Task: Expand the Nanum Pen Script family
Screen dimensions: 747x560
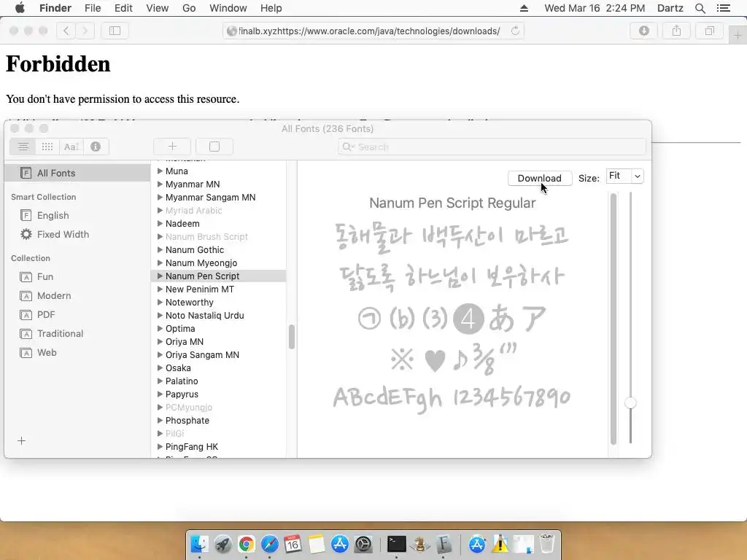Action: click(160, 276)
